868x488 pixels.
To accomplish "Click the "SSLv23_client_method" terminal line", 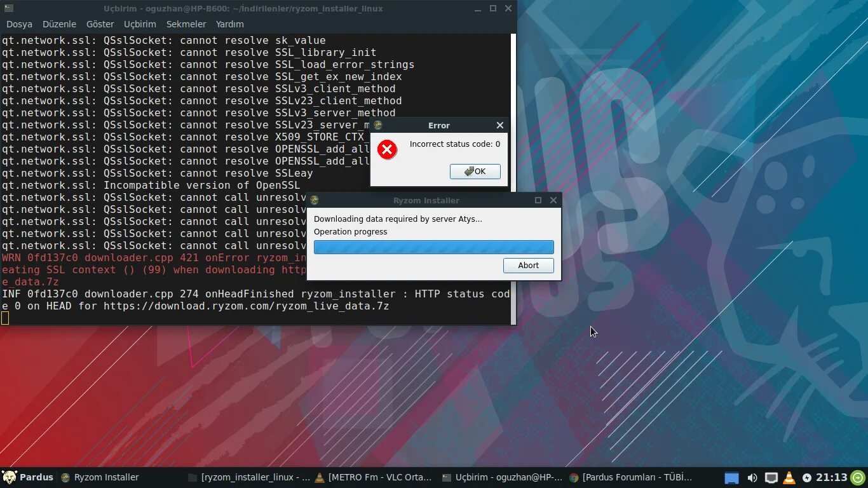I will tap(201, 101).
